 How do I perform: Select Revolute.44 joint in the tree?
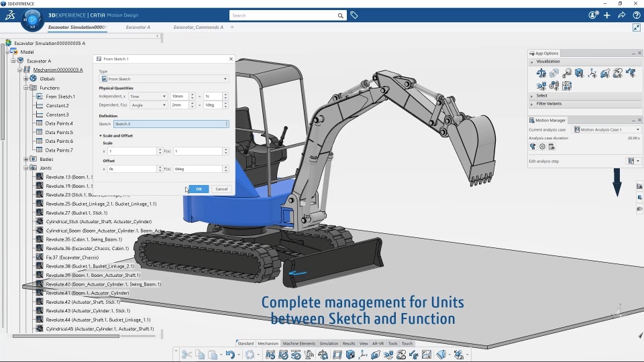coord(98,320)
